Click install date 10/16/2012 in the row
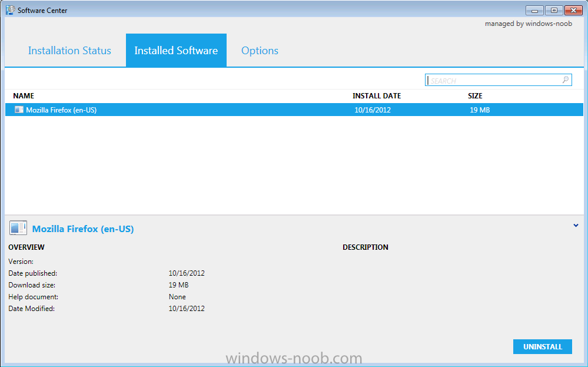Image resolution: width=588 pixels, height=367 pixels. point(373,110)
